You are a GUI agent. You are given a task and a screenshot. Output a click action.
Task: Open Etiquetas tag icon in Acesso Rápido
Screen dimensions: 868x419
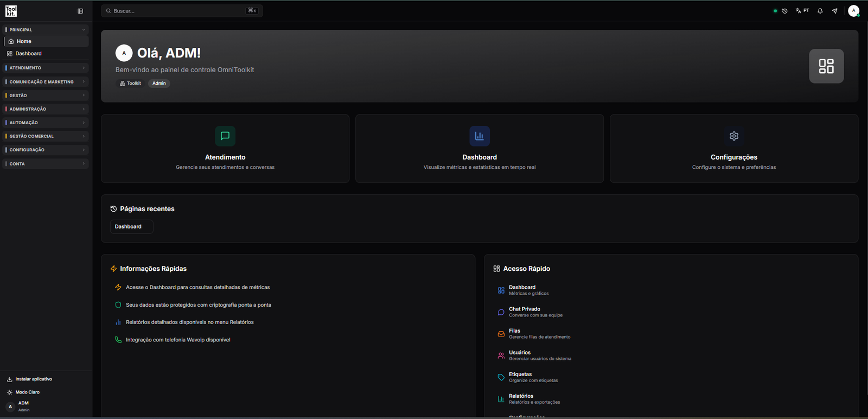(x=501, y=377)
